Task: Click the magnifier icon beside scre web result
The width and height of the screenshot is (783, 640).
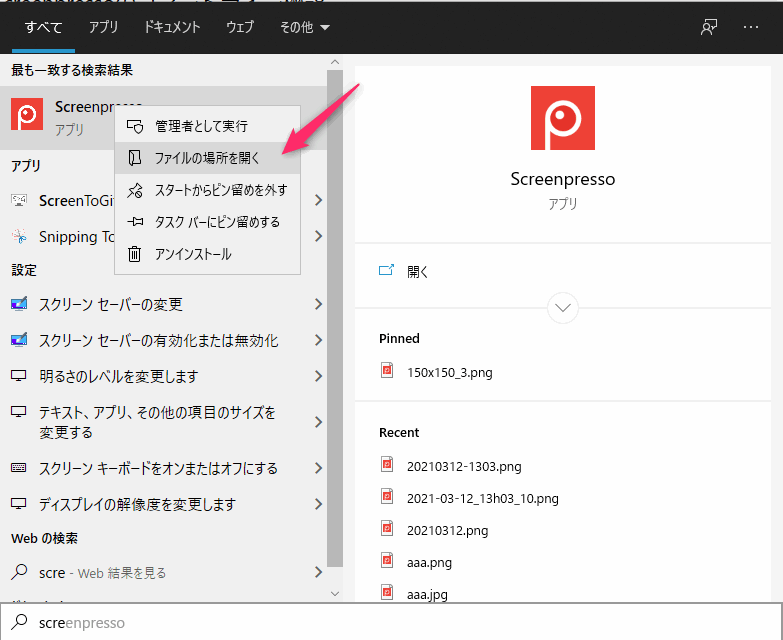Action: [x=19, y=572]
